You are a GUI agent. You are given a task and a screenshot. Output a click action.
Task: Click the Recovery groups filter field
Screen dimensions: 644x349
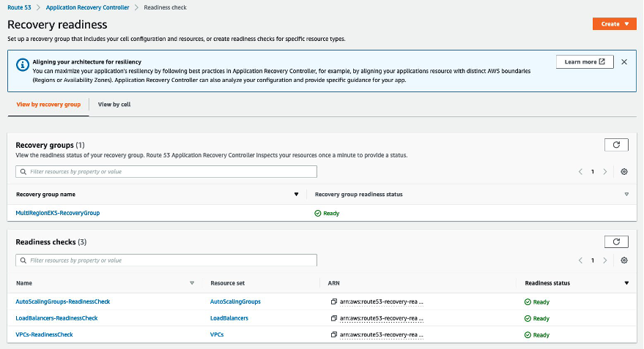tap(166, 171)
